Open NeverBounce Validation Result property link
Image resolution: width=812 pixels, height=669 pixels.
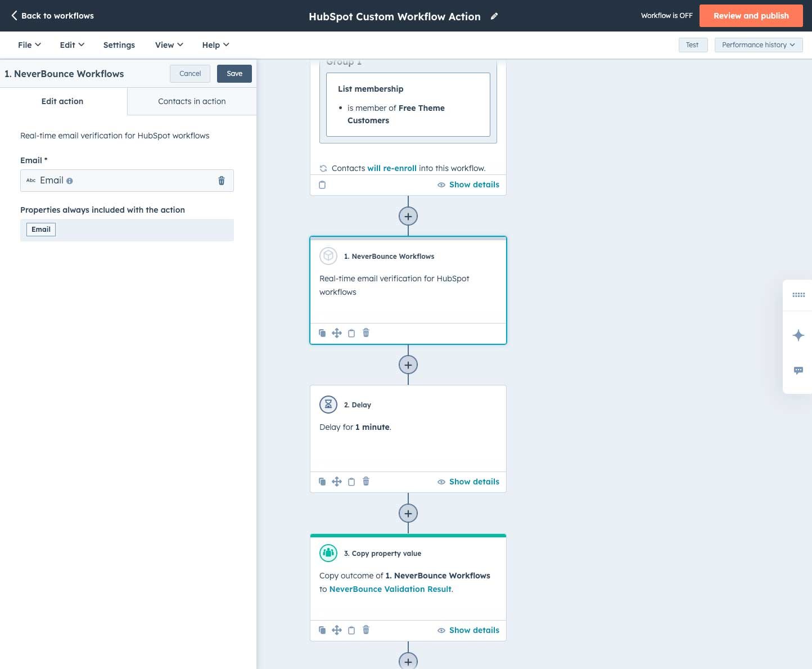[x=390, y=589]
